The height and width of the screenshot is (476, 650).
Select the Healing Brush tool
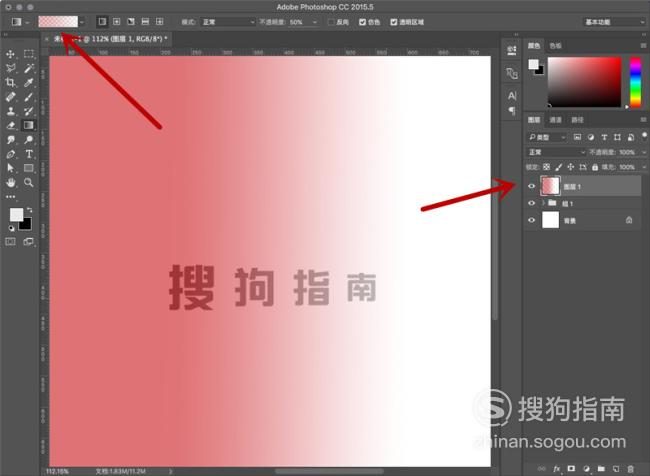10,97
